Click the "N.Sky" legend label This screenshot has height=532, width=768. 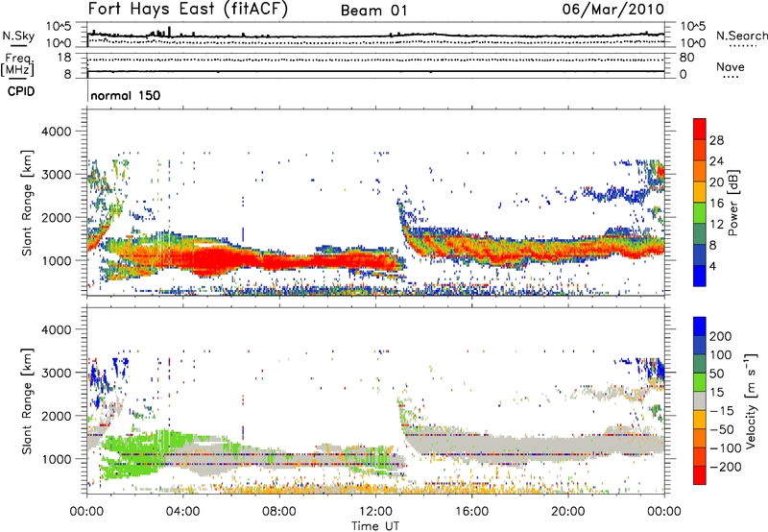(x=18, y=36)
